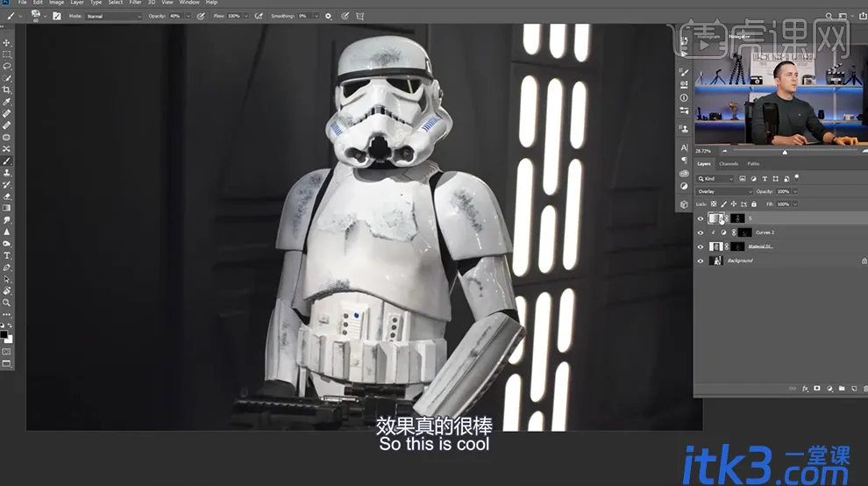This screenshot has width=868, height=486.
Task: Toggle layer filtering on or off
Action: click(x=797, y=177)
